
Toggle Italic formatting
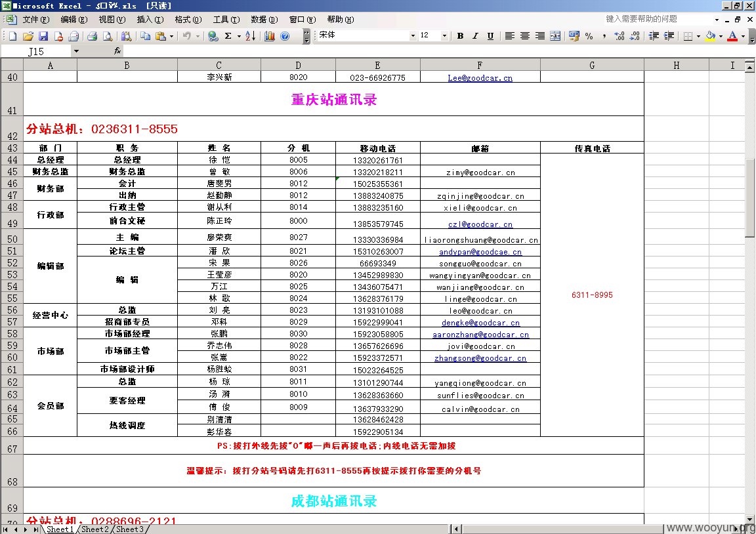point(475,35)
